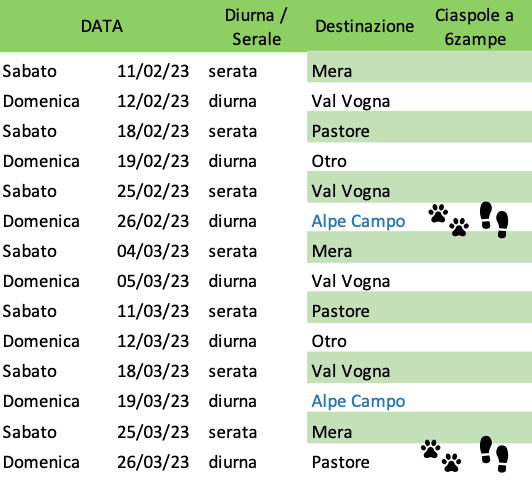This screenshot has height=486, width=532.
Task: Click the paw prints icon in the 26/03/23 row
Action: (441, 456)
